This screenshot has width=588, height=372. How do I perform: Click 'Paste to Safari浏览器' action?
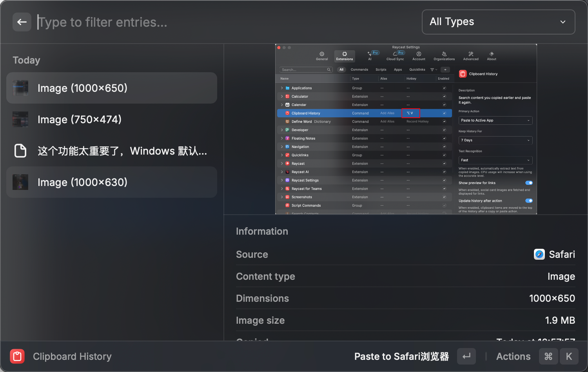point(401,356)
